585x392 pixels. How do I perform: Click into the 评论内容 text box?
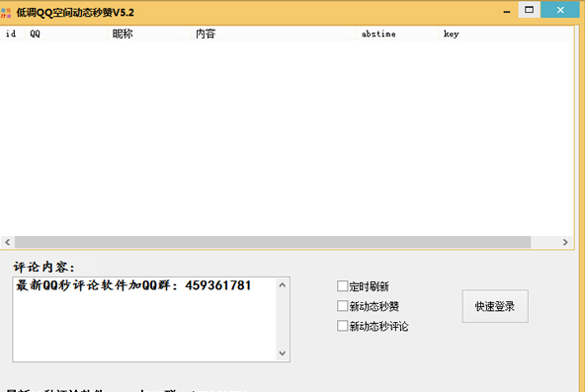point(144,319)
